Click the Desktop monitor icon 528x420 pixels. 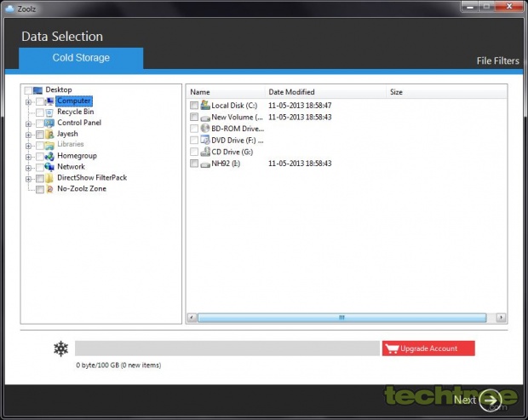(x=38, y=90)
